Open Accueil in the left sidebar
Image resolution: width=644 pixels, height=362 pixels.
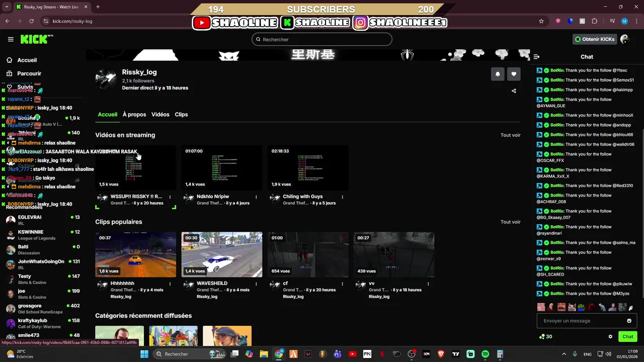pos(27,60)
